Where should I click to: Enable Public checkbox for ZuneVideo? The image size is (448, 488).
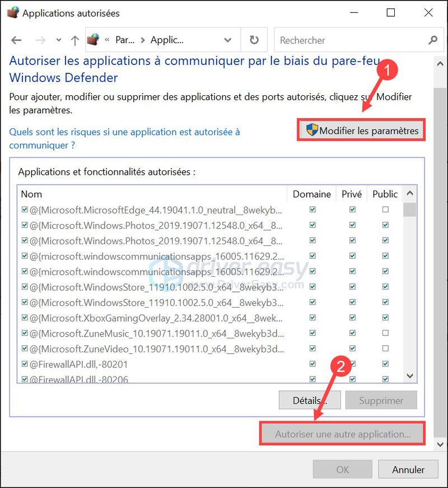385,348
